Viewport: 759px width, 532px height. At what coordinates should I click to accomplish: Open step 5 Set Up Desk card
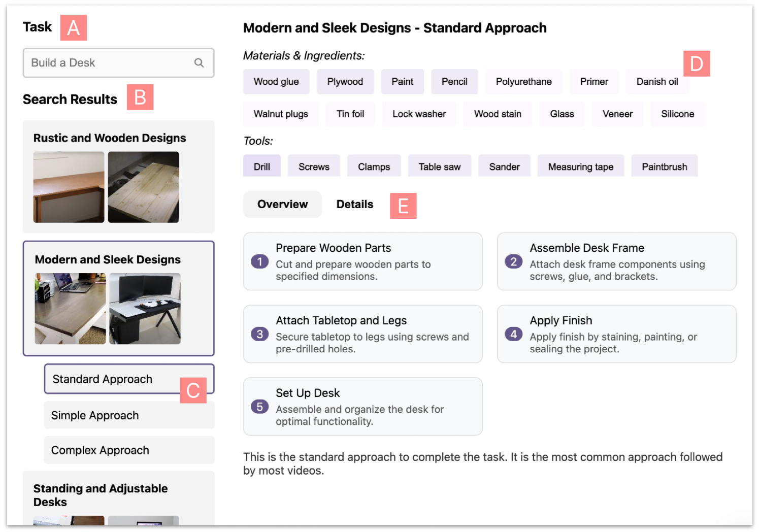[x=363, y=407]
